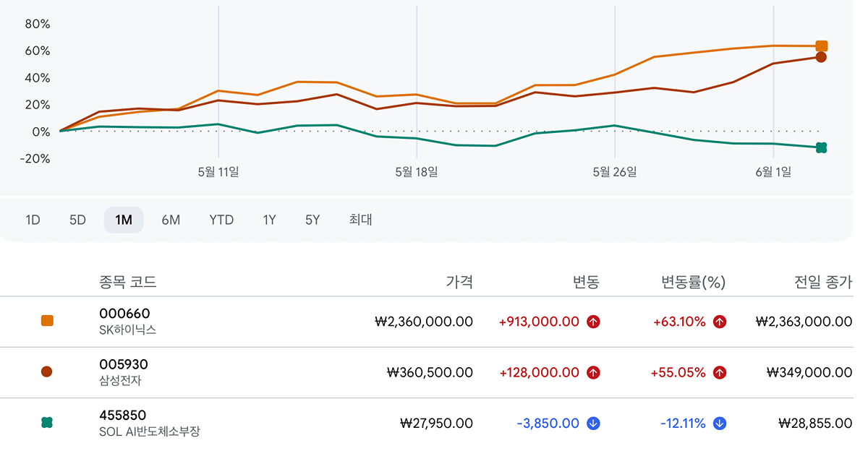Click the 변동 column header
Image resolution: width=868 pixels, height=464 pixels.
coord(586,282)
